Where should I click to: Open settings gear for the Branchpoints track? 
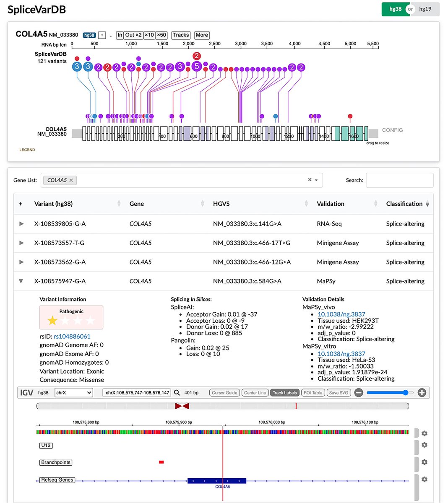point(424,462)
